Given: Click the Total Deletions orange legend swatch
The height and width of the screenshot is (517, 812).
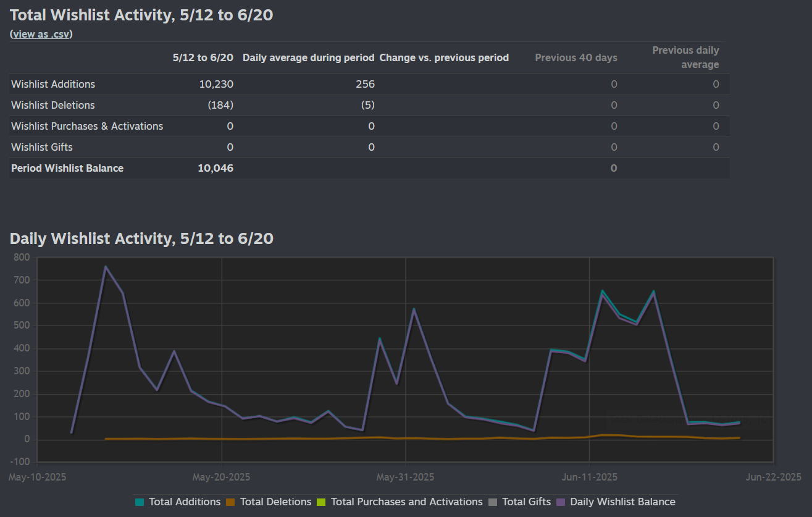Looking at the screenshot, I should (x=230, y=502).
